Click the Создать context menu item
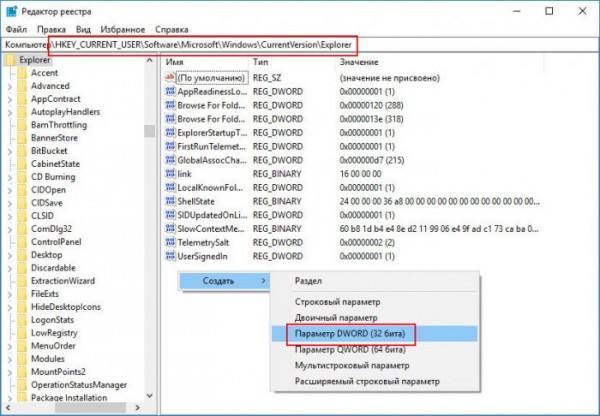Image resolution: width=600 pixels, height=416 pixels. 224,281
